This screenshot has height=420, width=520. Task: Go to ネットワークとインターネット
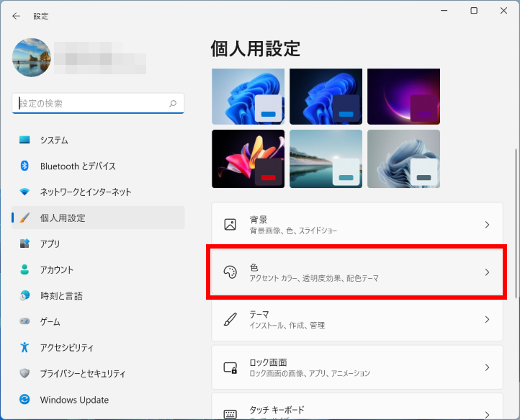(98, 192)
